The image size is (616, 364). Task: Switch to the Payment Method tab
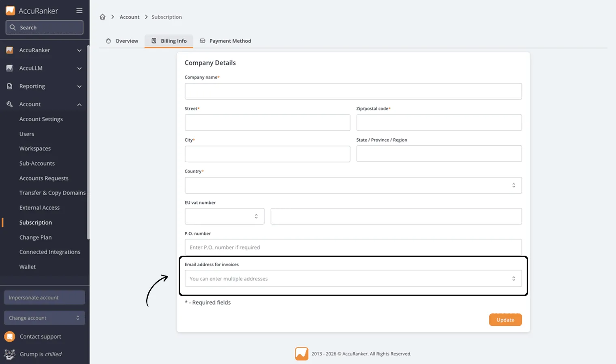[225, 41]
